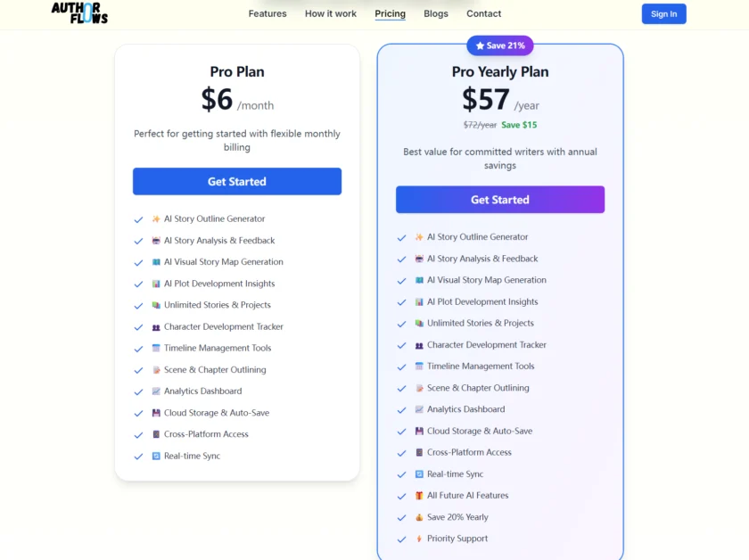Click the checkmark beside All Future AI Features

(x=401, y=495)
